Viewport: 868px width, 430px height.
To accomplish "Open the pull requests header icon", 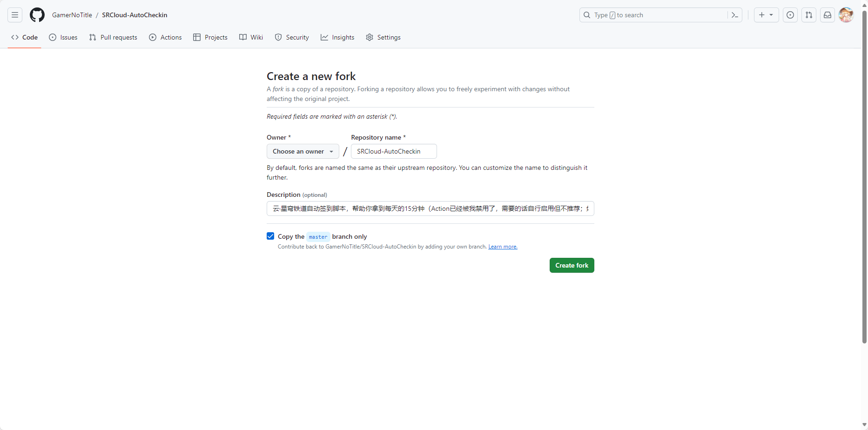I will (x=809, y=15).
